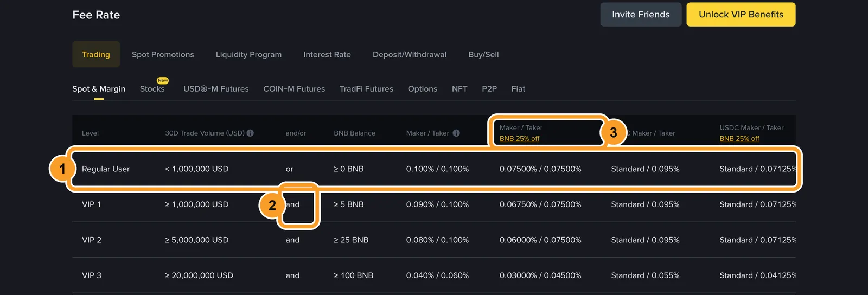
Task: Click the 0.06750% / 0.07500% discounted fee cell
Action: click(x=540, y=204)
